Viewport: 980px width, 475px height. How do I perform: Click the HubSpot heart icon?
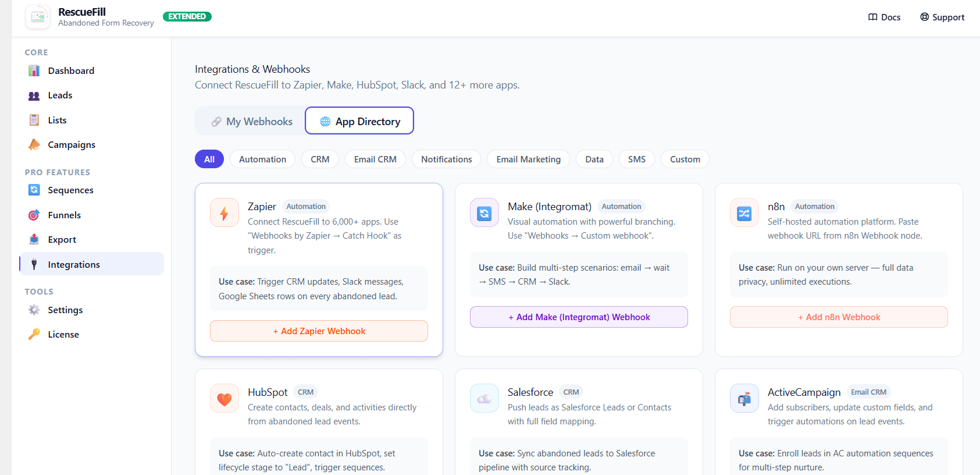224,398
